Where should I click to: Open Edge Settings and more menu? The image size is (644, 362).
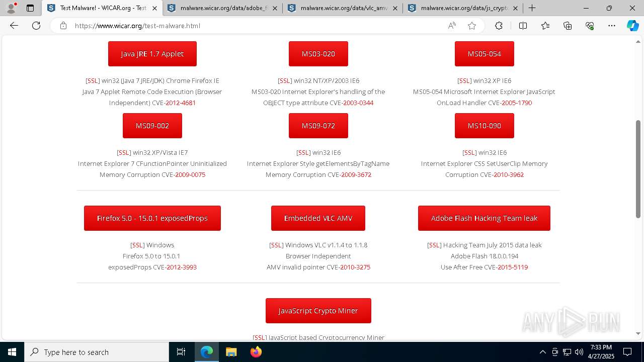(x=612, y=26)
